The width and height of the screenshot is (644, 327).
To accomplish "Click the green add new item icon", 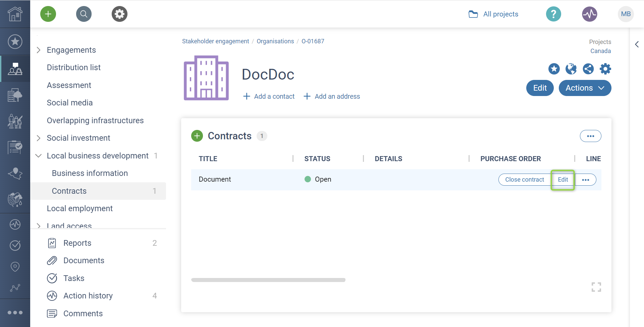I will 48,14.
